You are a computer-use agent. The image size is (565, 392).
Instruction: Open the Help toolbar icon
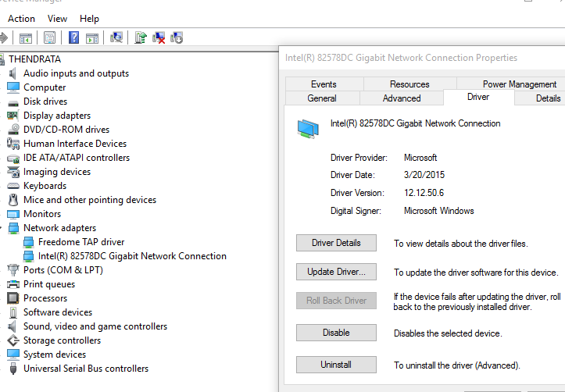(x=73, y=37)
